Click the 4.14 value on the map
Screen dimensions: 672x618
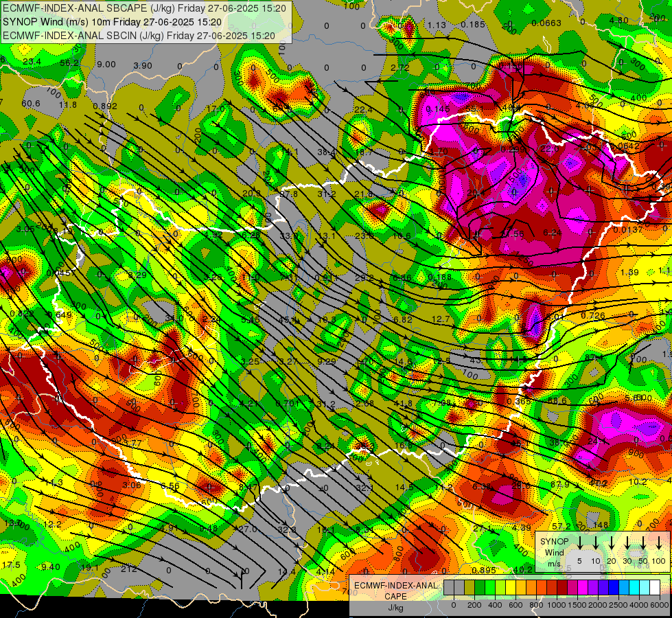click(325, 572)
